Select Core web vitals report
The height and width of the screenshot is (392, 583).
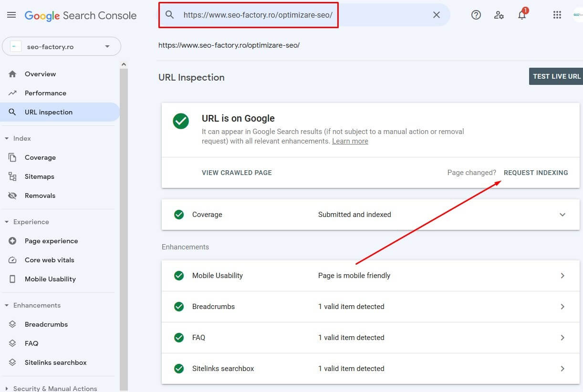[x=49, y=260]
